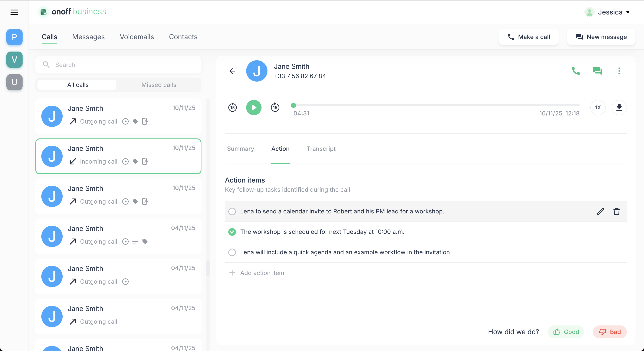Viewport: 644px width, 351px height.
Task: Click the recording progress slider handle
Action: point(293,105)
